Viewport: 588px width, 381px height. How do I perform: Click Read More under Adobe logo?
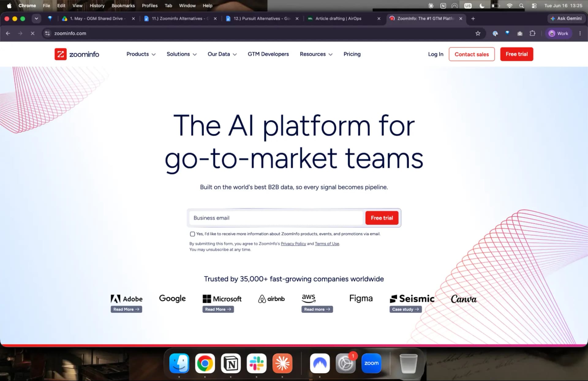126,309
